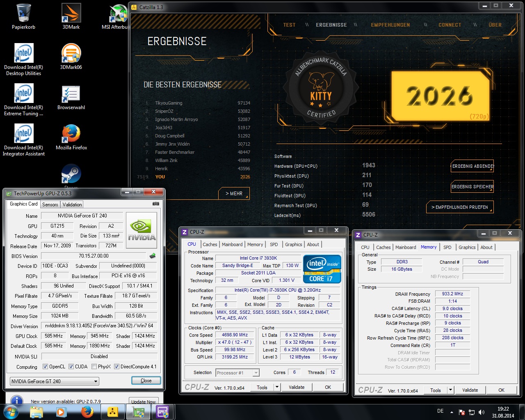Switch to GPU-Z in the taskbar
The width and height of the screenshot is (525, 420).
point(139,412)
